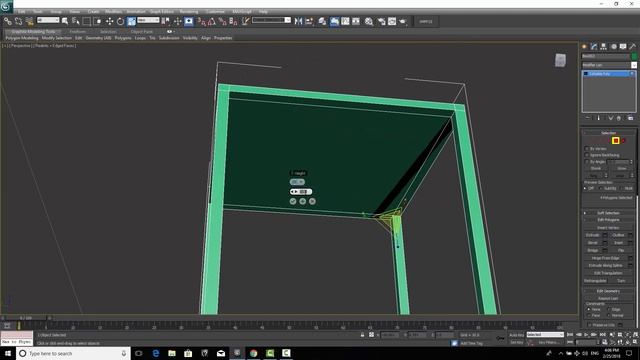Screen dimensions: 640x360
Task: Activate the Select and Scale tool
Action: [131, 21]
